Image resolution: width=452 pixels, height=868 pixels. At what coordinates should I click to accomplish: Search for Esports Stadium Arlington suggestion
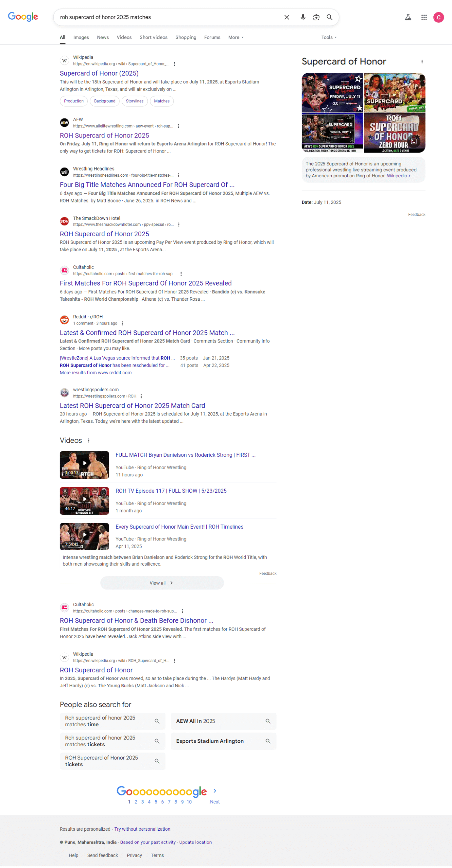[x=223, y=742]
